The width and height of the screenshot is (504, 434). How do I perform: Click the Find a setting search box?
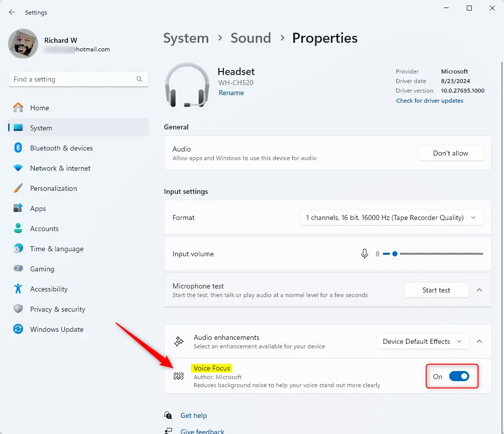[x=78, y=79]
